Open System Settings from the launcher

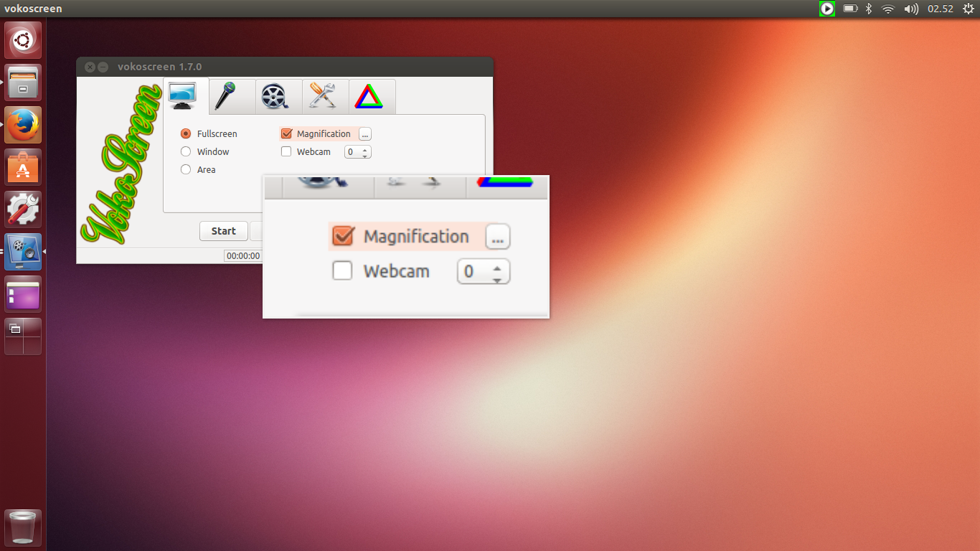point(23,209)
